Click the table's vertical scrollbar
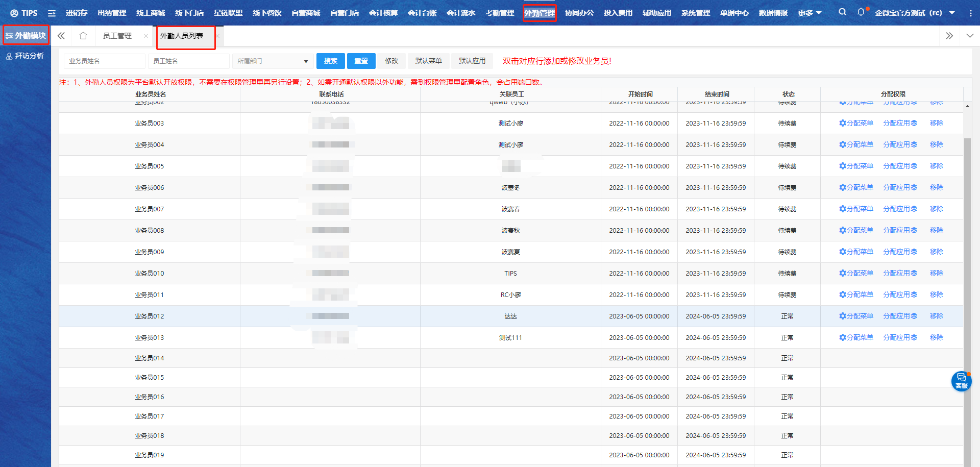This screenshot has width=980, height=467. pos(967,255)
